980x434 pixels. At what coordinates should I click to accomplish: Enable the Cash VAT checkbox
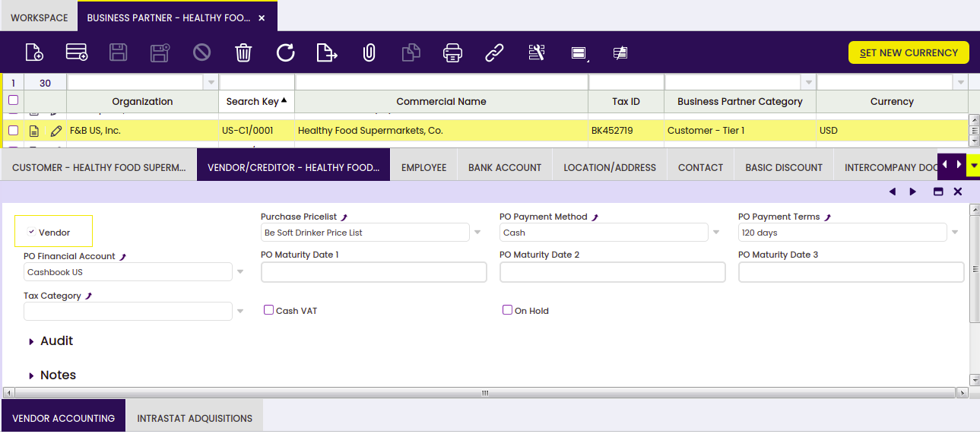point(268,310)
